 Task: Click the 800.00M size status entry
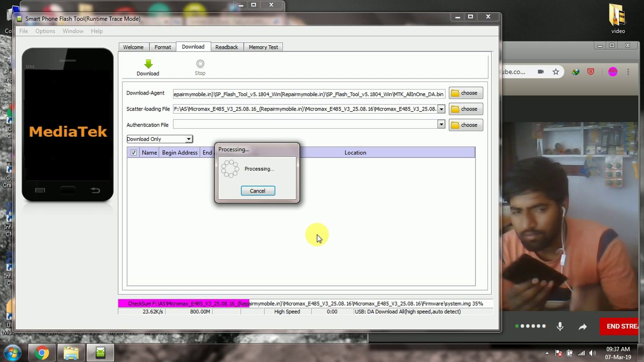(x=200, y=312)
